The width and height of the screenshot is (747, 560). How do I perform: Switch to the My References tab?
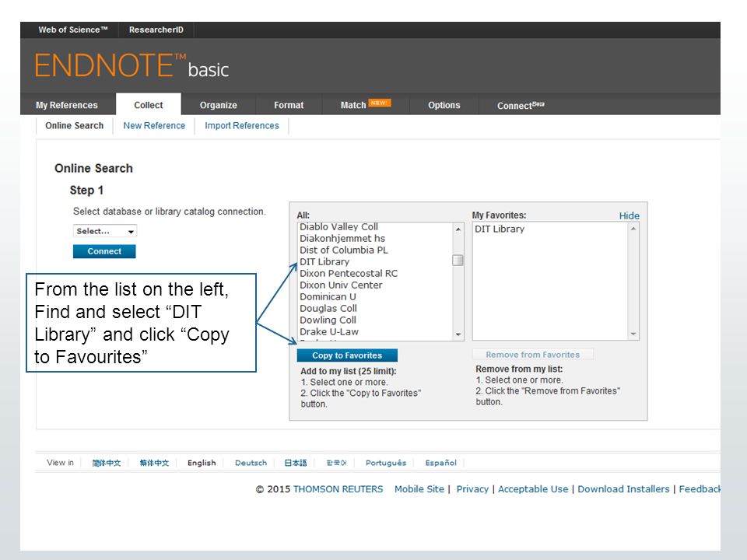[x=67, y=105]
